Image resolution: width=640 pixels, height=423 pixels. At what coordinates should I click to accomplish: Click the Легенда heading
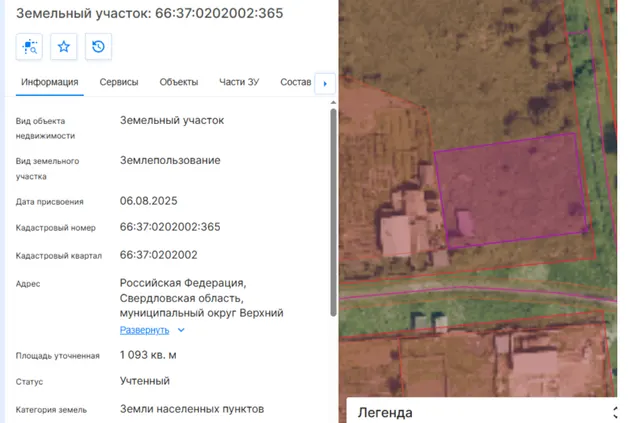[385, 413]
